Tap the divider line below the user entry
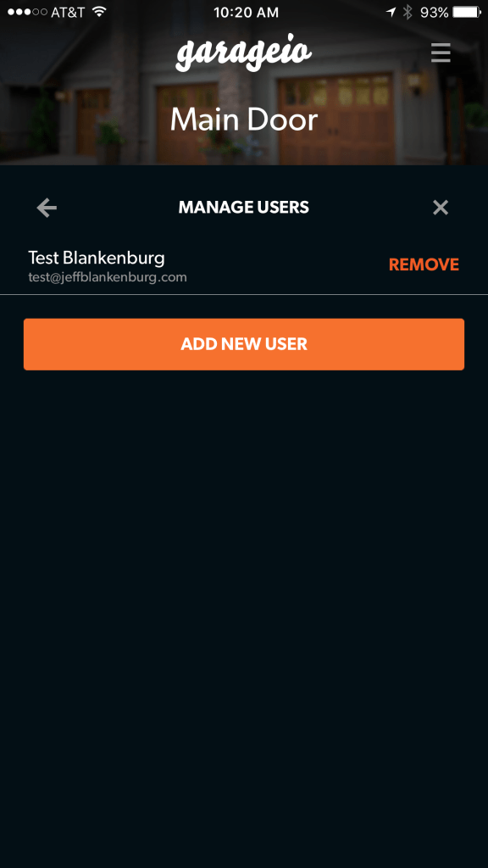The height and width of the screenshot is (868, 488). (244, 294)
